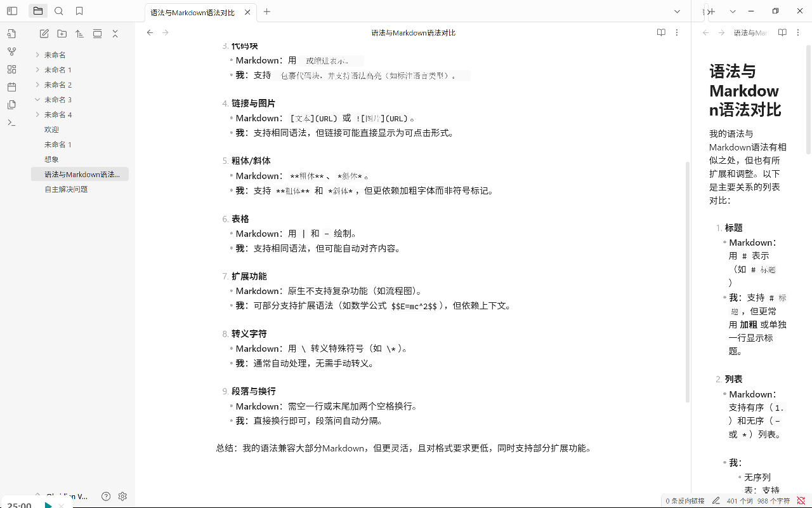The height and width of the screenshot is (508, 812).
Task: Create a new note icon
Action: click(x=44, y=34)
